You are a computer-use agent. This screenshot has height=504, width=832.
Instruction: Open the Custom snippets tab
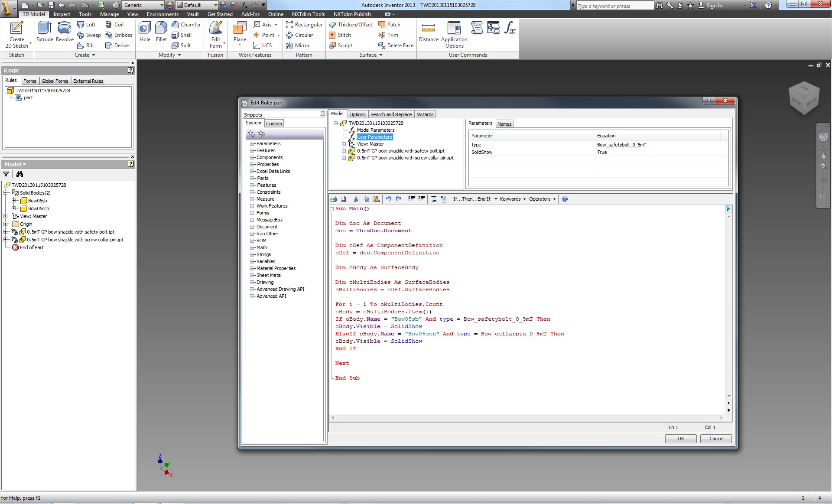tap(274, 124)
